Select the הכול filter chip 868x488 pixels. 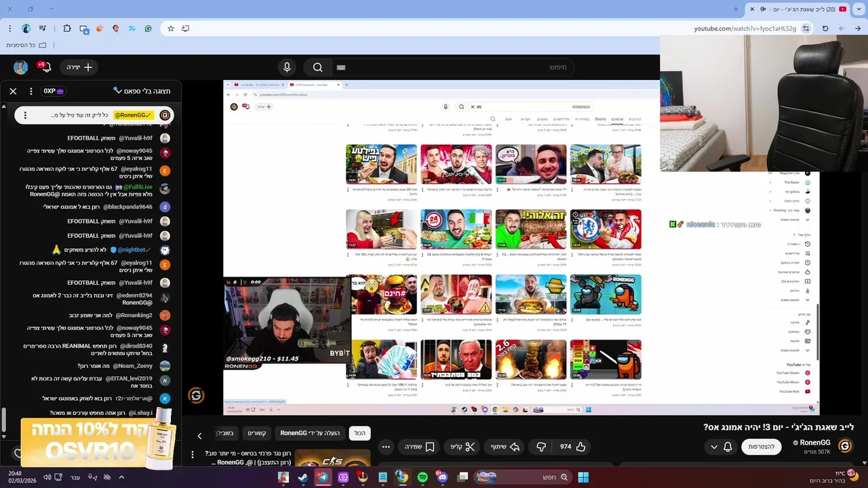tap(359, 433)
